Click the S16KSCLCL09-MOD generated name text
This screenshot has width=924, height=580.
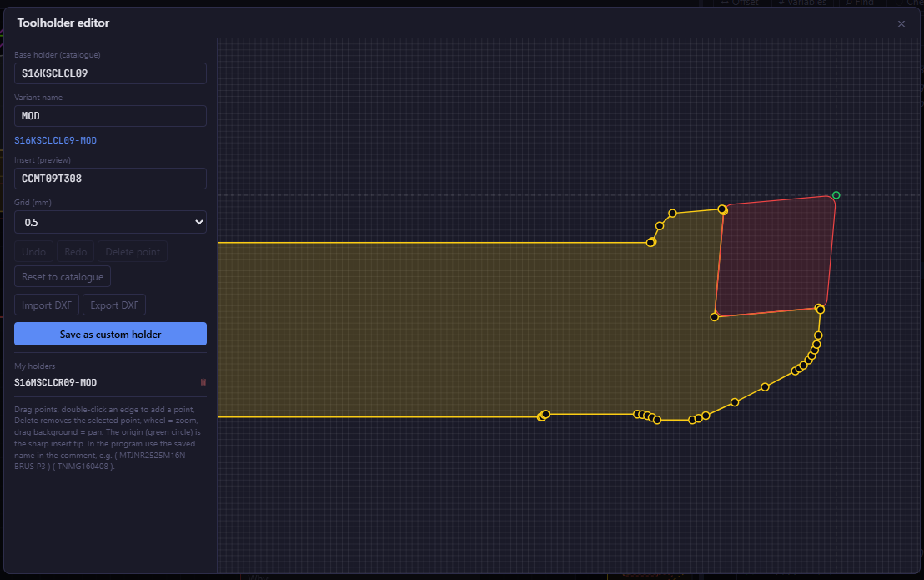[55, 140]
